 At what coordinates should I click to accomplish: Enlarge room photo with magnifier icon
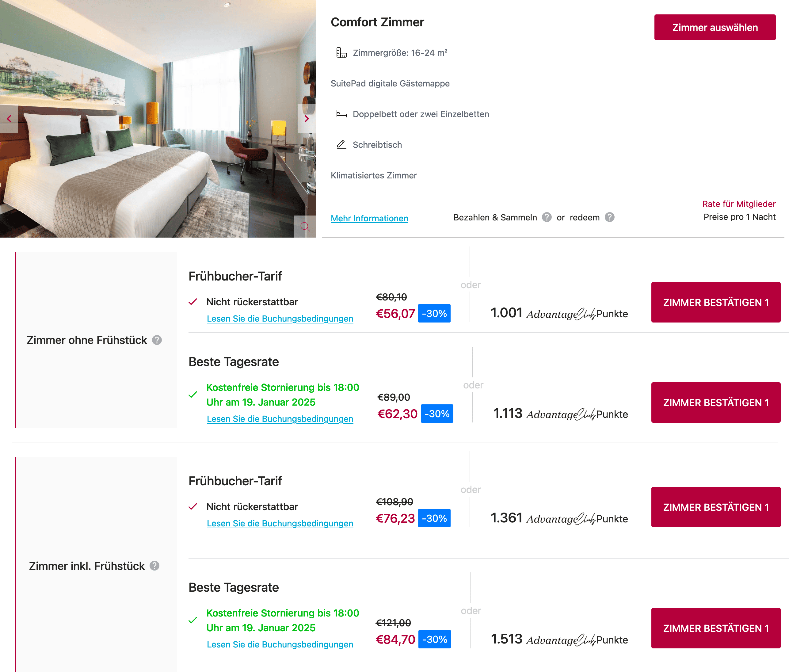[305, 227]
